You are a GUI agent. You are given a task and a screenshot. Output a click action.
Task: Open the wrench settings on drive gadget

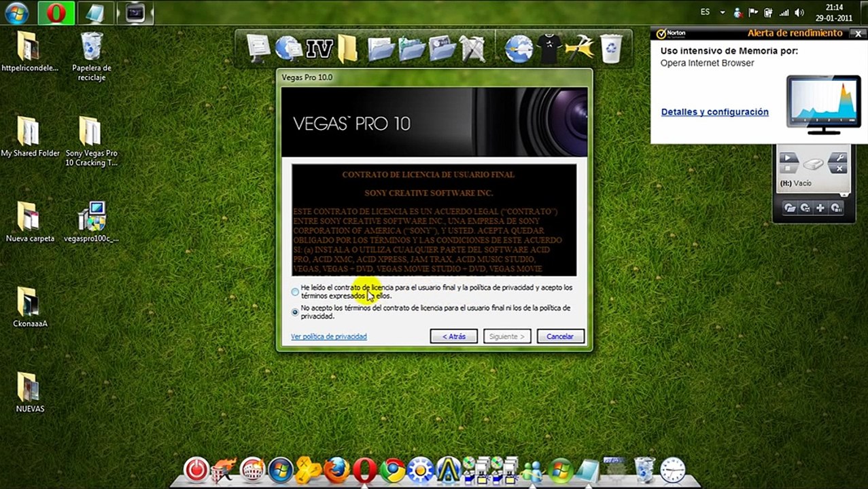tap(839, 158)
